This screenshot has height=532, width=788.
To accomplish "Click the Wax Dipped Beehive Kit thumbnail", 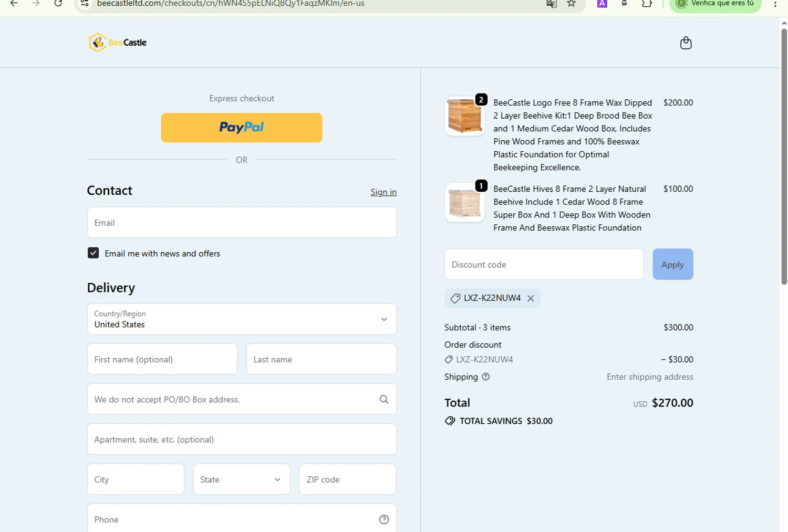I will pos(465,116).
